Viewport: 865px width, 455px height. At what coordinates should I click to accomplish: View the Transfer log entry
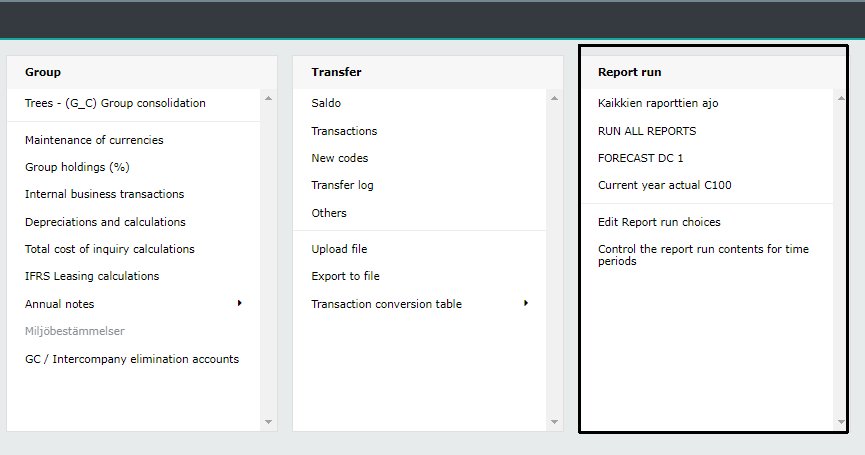pos(342,185)
